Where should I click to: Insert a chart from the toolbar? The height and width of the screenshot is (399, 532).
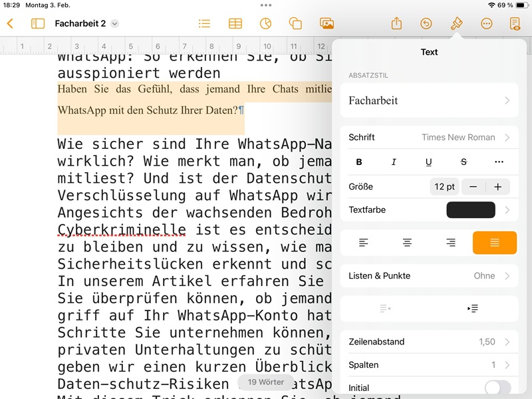265,23
